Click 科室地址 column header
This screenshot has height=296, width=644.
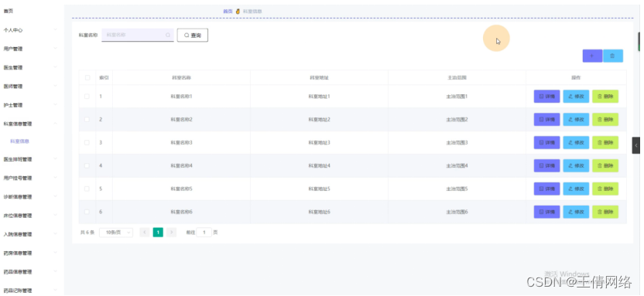[x=319, y=77]
